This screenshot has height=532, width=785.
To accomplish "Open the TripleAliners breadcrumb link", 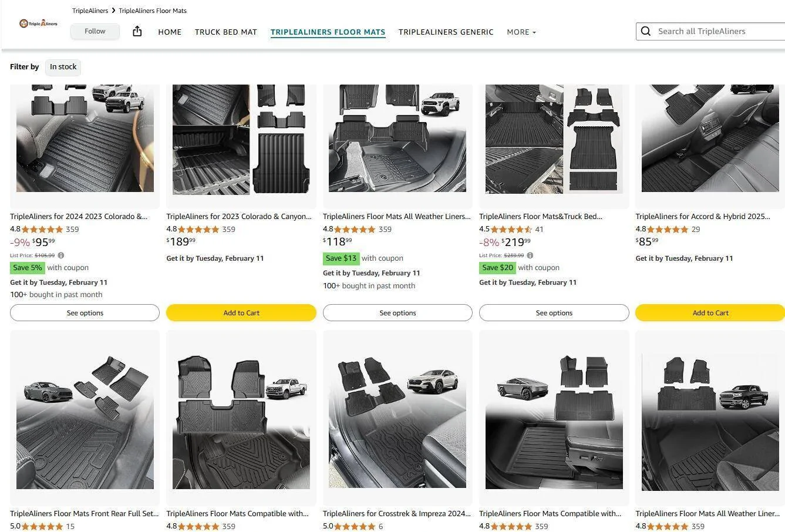I will [90, 11].
